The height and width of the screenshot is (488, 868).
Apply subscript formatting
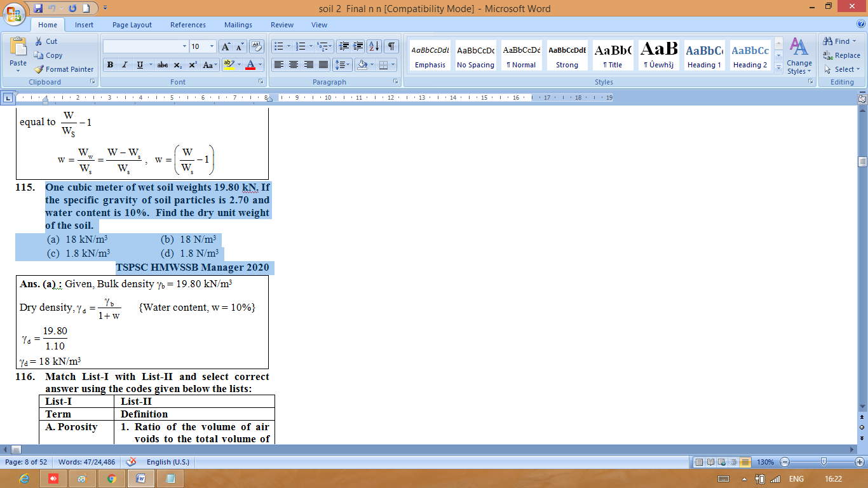(x=178, y=65)
